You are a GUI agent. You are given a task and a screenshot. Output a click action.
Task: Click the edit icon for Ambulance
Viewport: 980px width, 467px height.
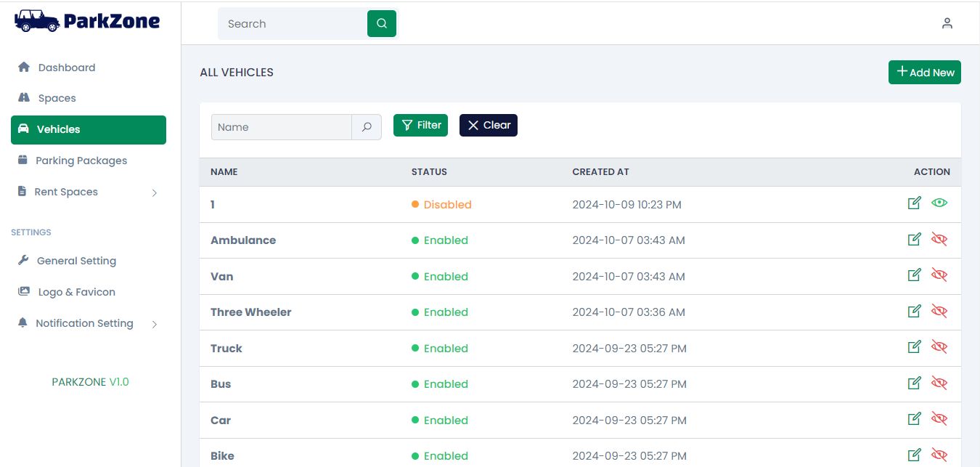pos(915,239)
